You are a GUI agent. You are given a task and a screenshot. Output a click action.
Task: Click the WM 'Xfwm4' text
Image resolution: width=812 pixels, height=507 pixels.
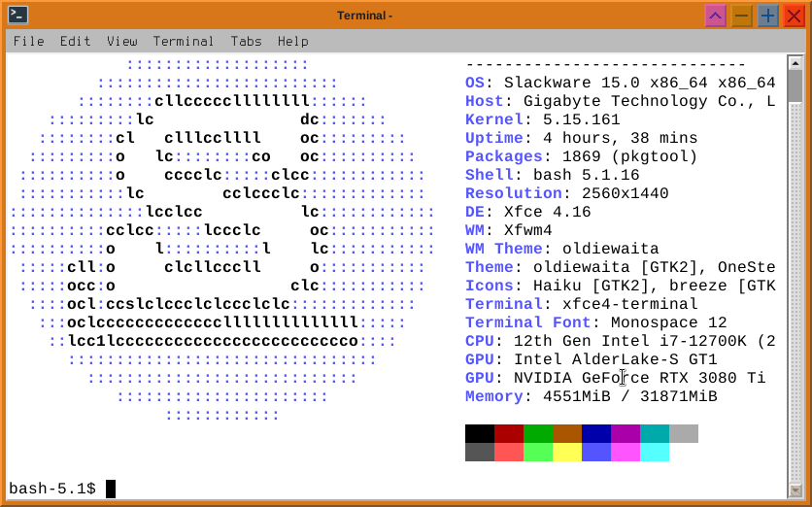[x=527, y=230]
